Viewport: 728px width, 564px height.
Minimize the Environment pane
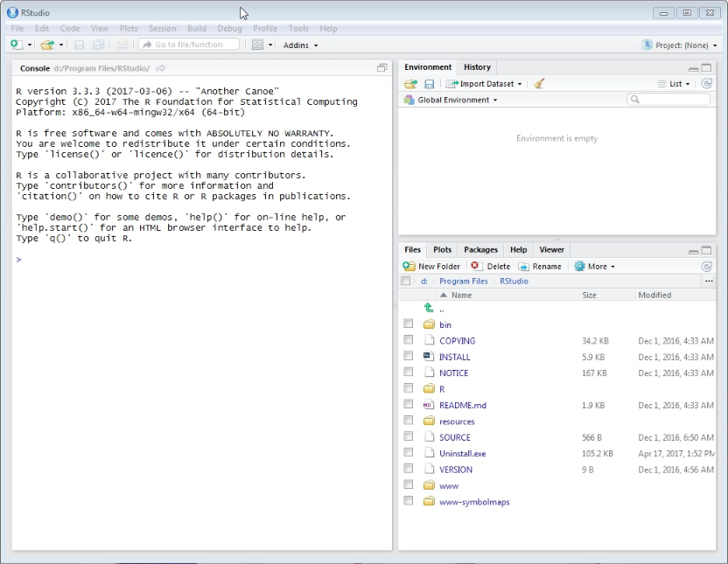click(x=694, y=68)
